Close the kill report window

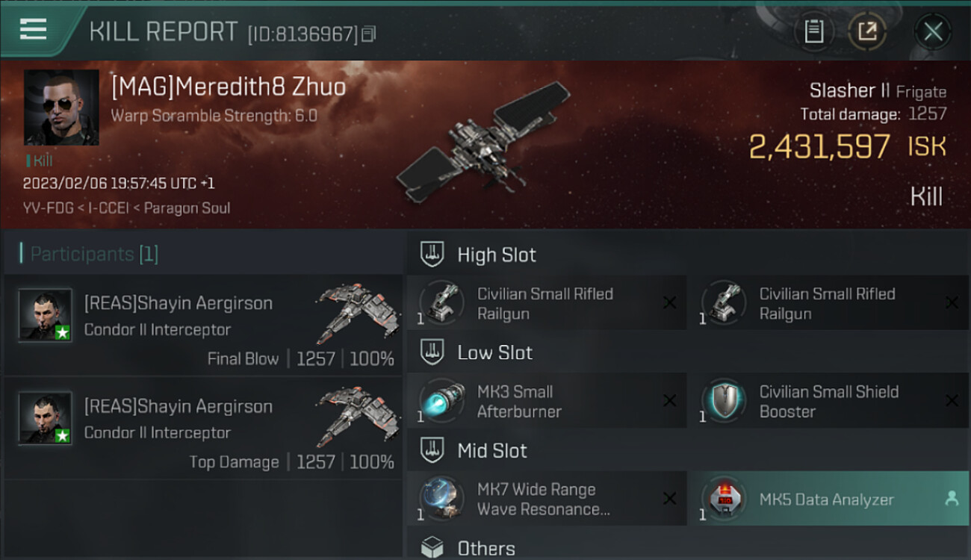(933, 31)
